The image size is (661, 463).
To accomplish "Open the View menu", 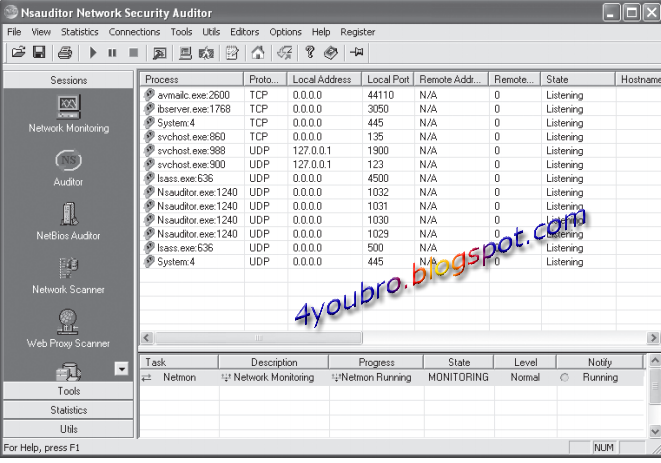I will click(x=41, y=32).
